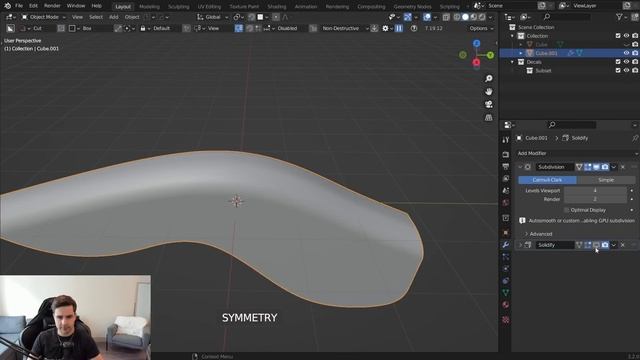640x360 pixels.
Task: Click the outliner search field
Action: pyautogui.click(x=567, y=17)
